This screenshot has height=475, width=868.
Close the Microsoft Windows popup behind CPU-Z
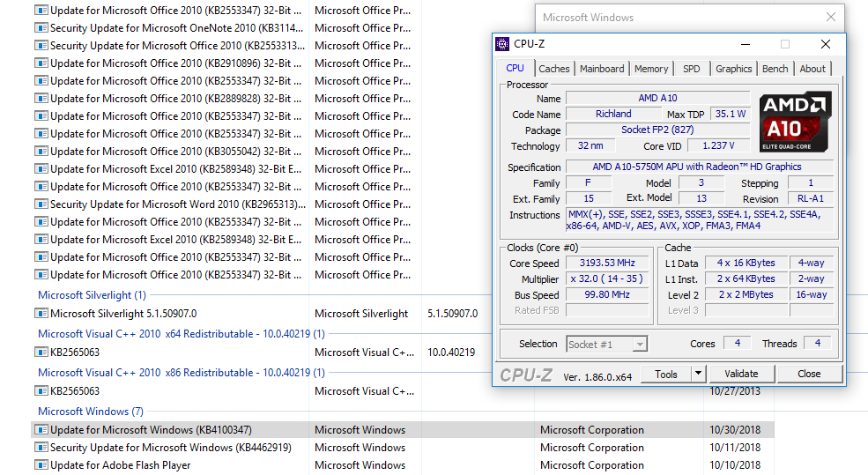coord(830,17)
